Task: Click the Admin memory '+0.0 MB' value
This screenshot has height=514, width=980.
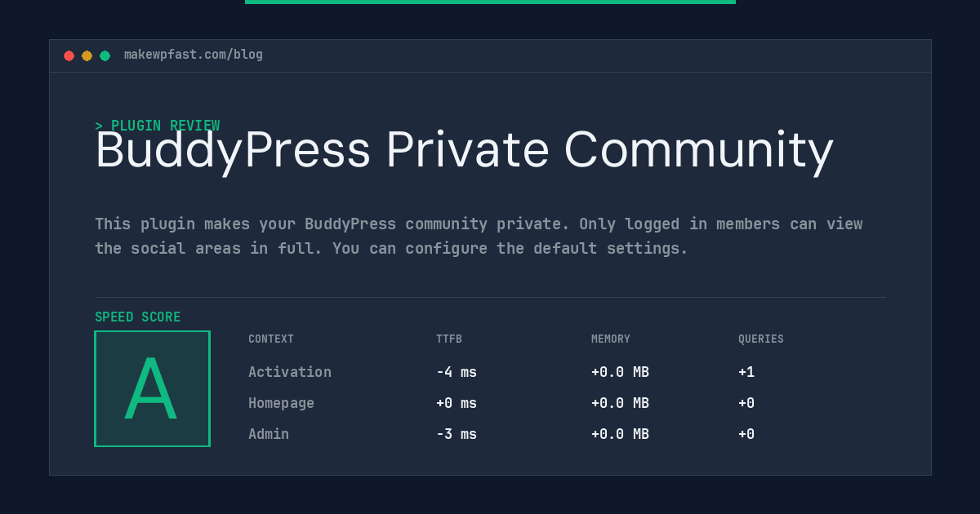Action: tap(620, 434)
